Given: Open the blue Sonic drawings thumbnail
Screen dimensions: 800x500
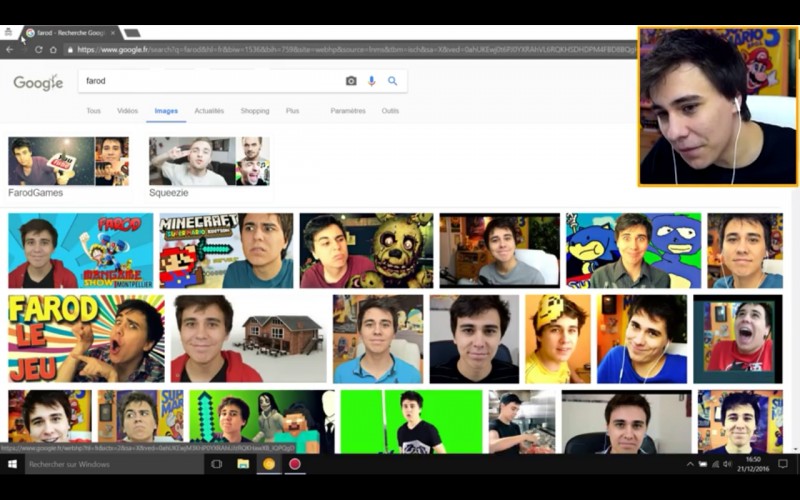Looking at the screenshot, I should coord(634,251).
